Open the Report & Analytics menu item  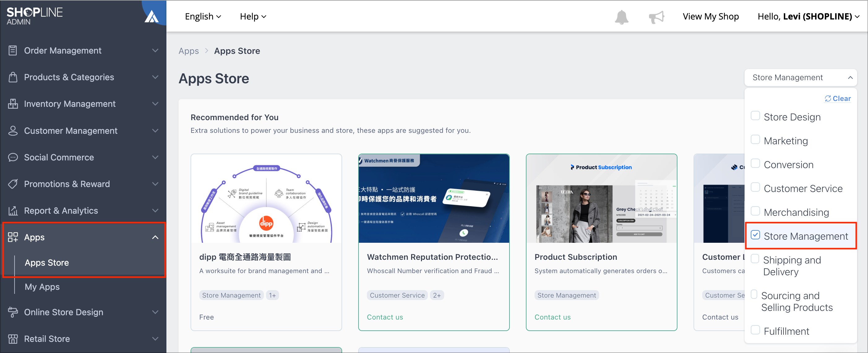pos(83,211)
